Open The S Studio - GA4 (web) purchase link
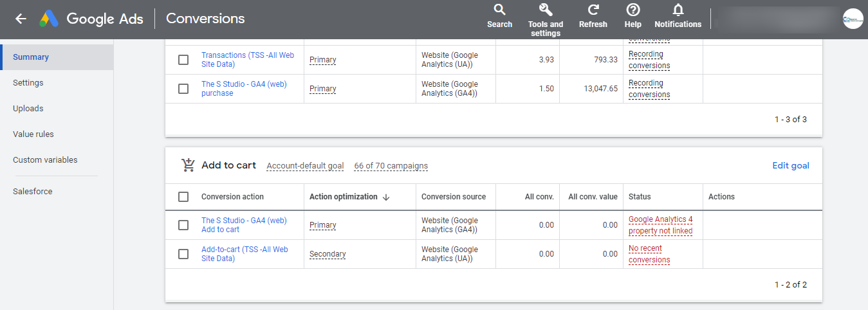Viewport: 868px width, 310px height. point(244,89)
